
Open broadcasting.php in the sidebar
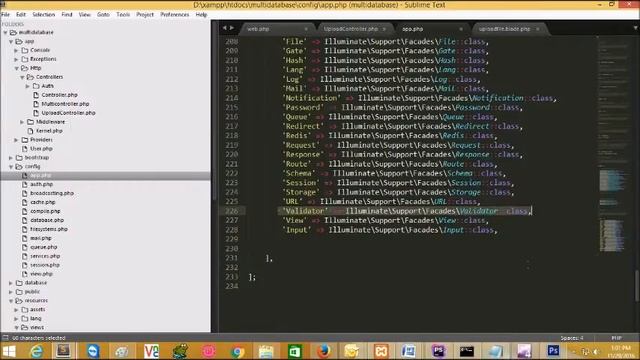(52, 193)
